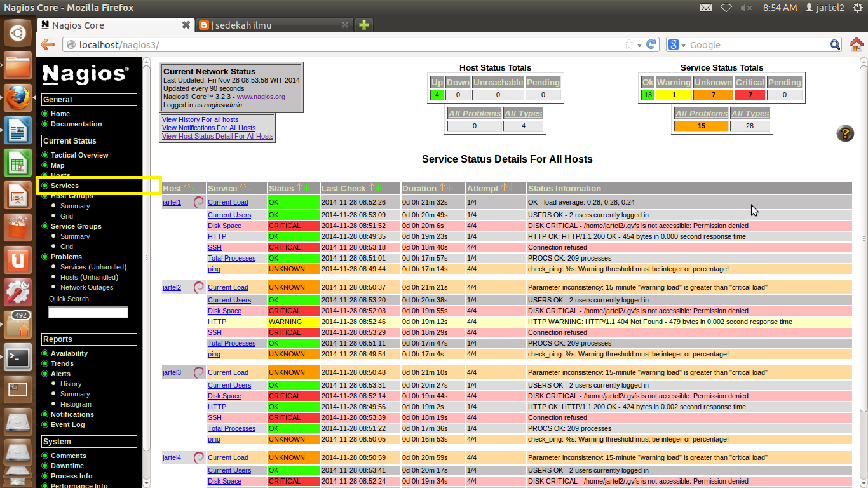
Task: Click the Debian logo icon beside jartel4
Action: 198,457
